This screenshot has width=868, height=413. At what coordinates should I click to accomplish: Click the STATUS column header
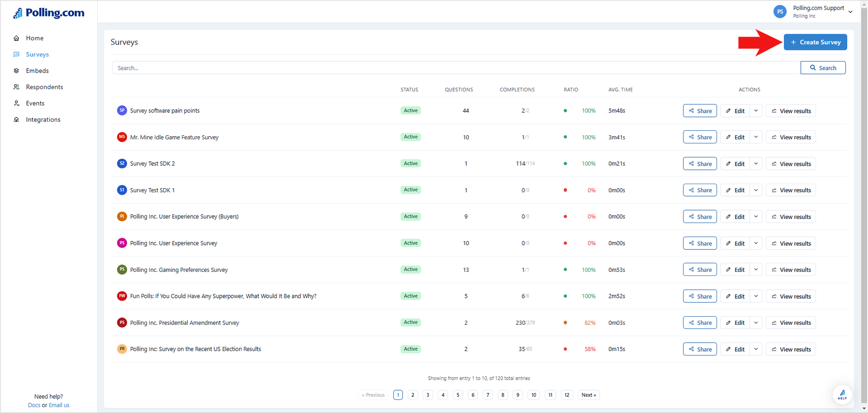point(409,90)
